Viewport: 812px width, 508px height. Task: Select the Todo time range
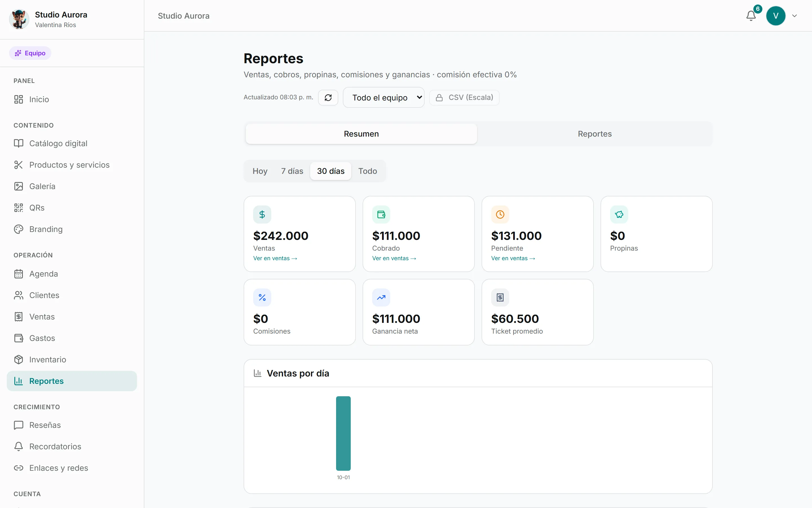click(x=367, y=171)
